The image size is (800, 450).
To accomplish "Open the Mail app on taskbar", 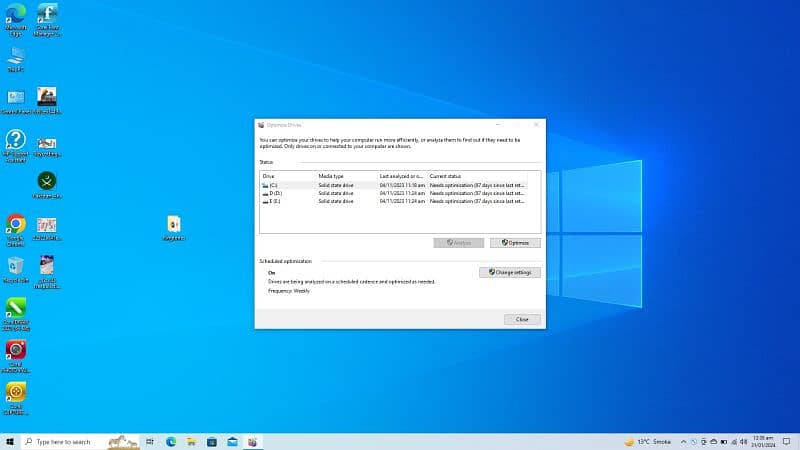I will tap(232, 441).
